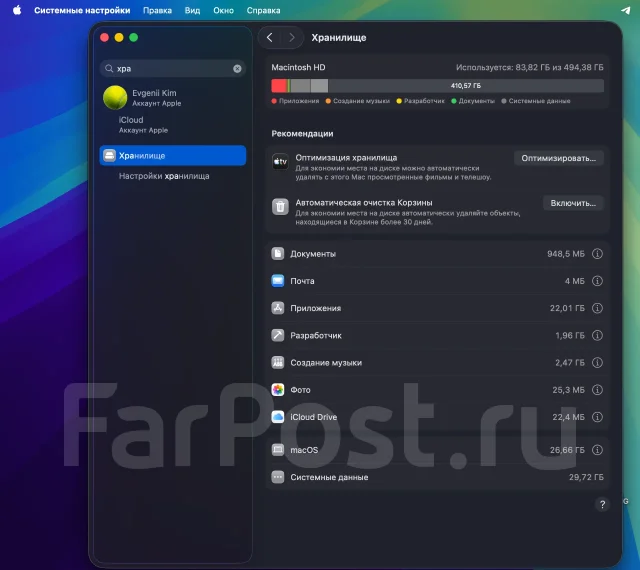This screenshot has height=570, width=640.
Task: Go forward with the right chevron
Action: (291, 38)
